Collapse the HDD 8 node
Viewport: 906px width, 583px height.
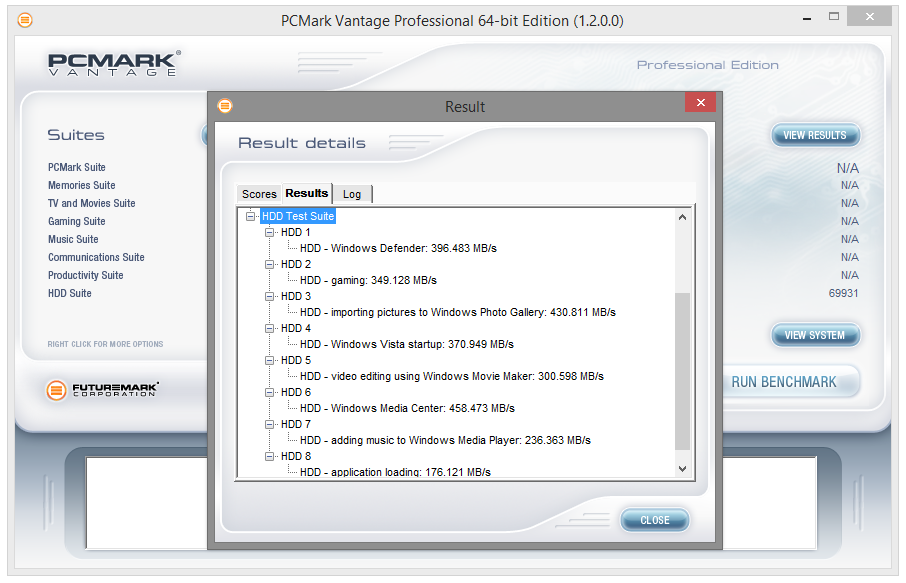269,456
